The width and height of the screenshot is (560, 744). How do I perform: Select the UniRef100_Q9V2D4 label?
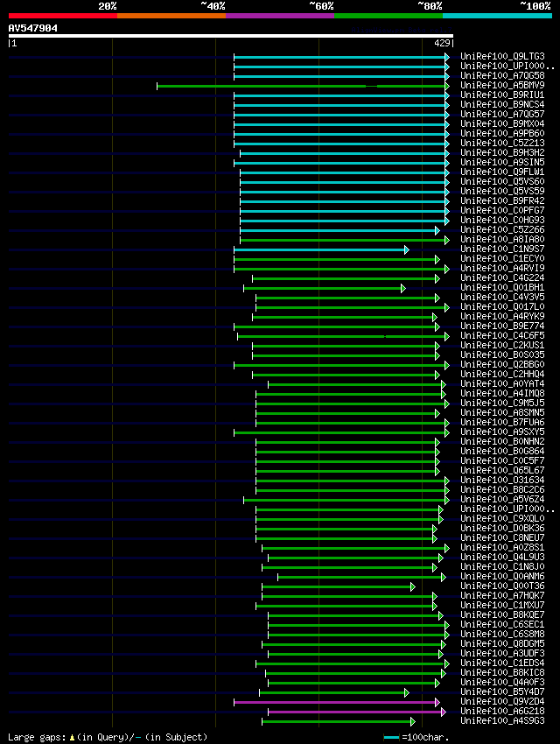click(502, 703)
